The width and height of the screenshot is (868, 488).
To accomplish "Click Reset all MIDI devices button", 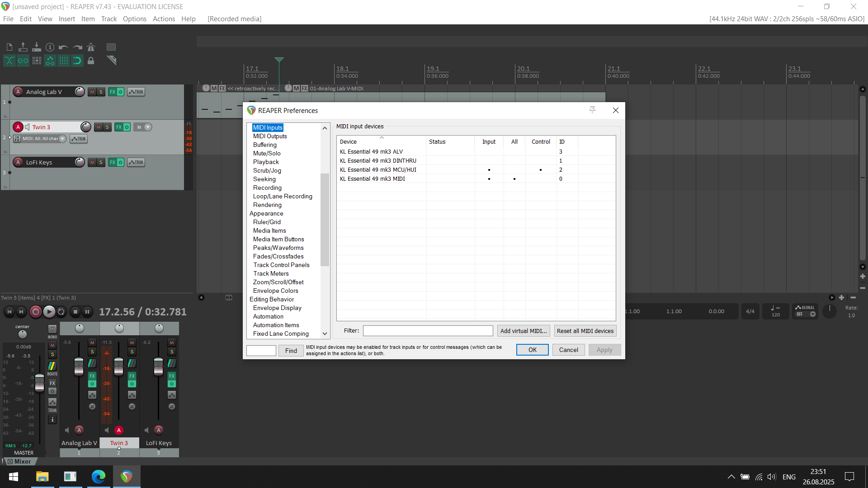I will pos(585,331).
